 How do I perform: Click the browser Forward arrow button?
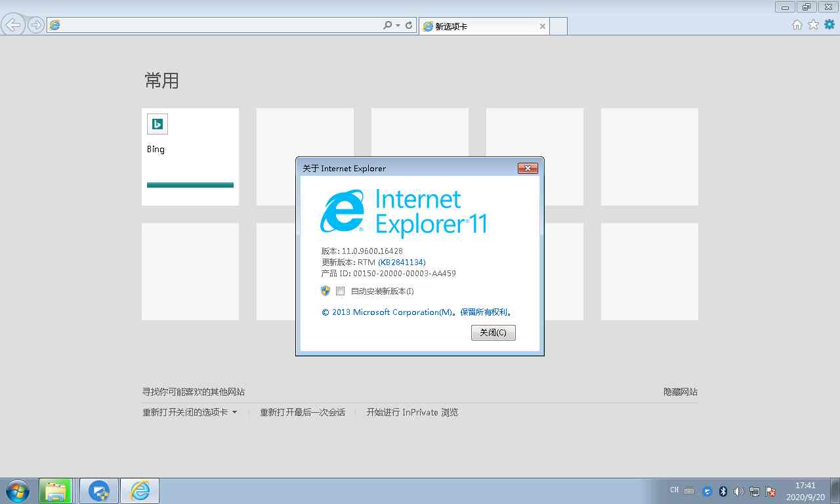(36, 25)
